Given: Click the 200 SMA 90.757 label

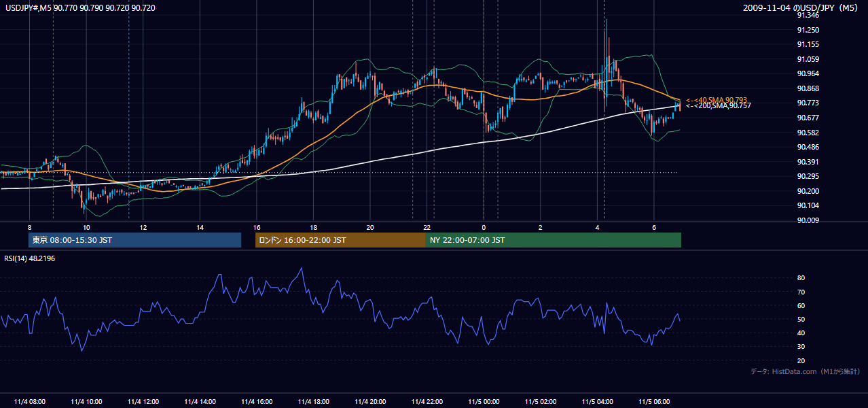Looking at the screenshot, I should (718, 106).
